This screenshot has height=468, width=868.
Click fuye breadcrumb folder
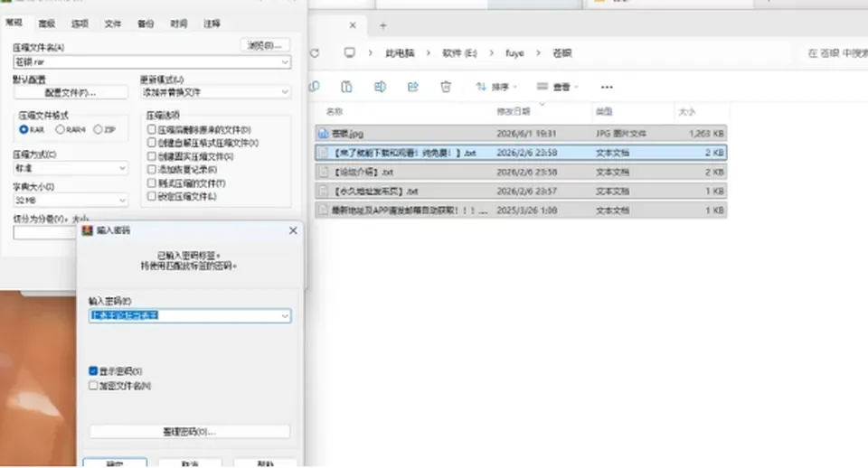tap(514, 53)
